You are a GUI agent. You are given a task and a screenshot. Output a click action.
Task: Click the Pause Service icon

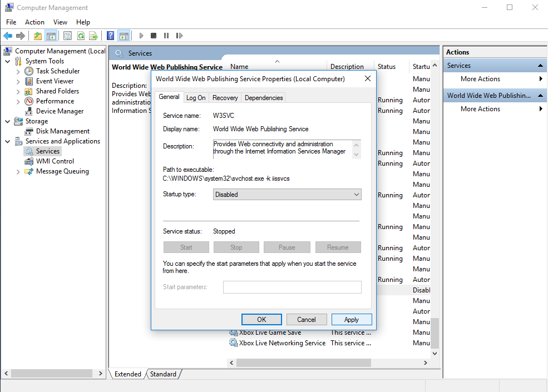click(166, 35)
